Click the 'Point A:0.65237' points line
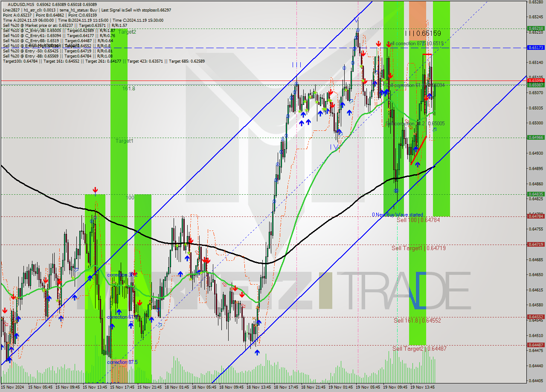This screenshot has height=392, width=546. coord(50,15)
